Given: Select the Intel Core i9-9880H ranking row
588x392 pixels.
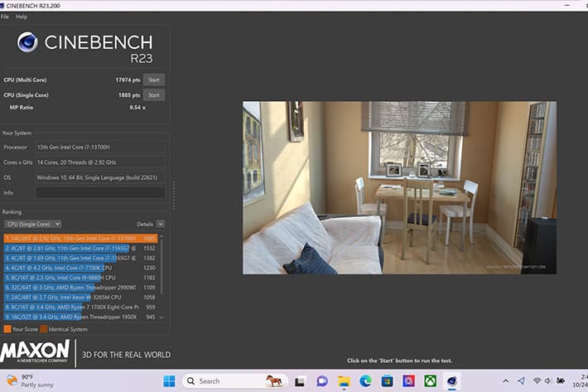Looking at the screenshot, I should pos(80,278).
